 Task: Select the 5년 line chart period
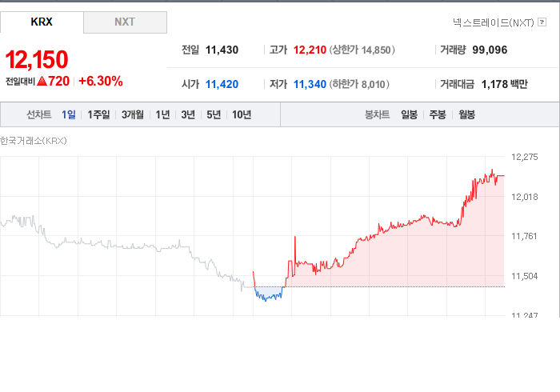(x=214, y=114)
